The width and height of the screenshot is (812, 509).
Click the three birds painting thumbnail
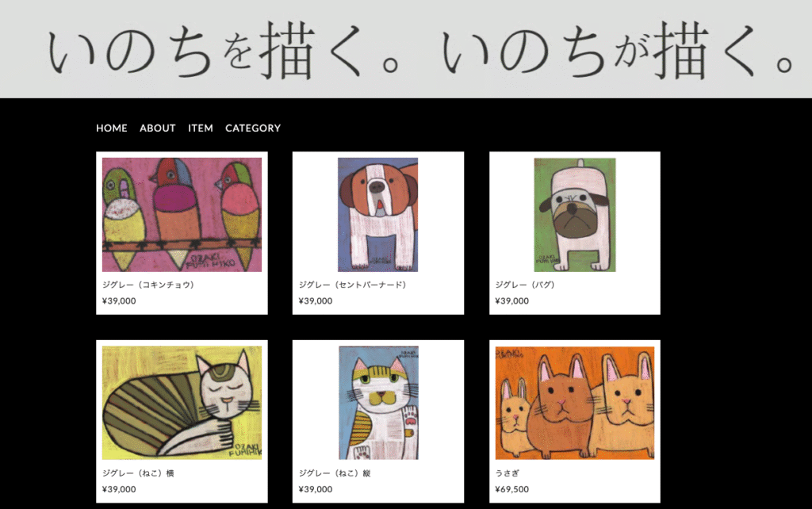click(x=182, y=215)
